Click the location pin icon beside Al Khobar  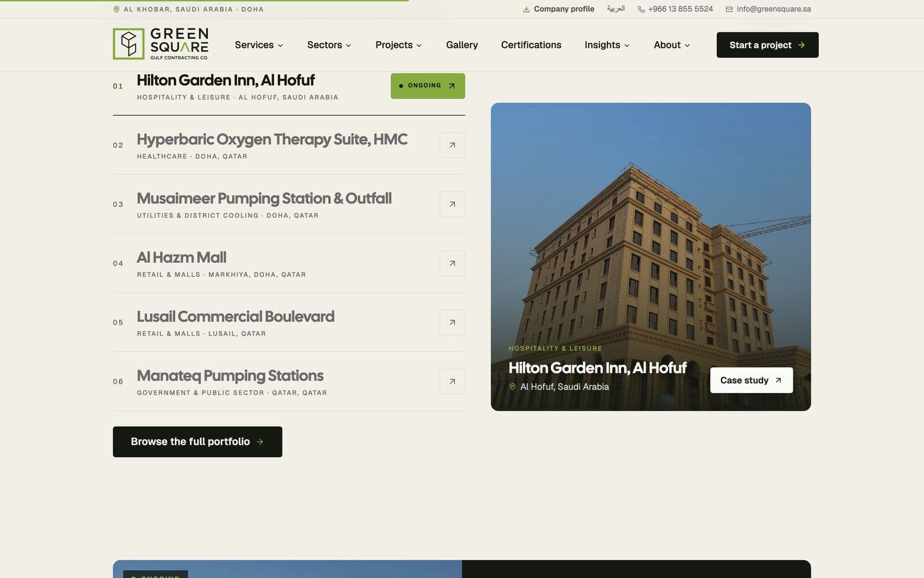click(x=116, y=9)
